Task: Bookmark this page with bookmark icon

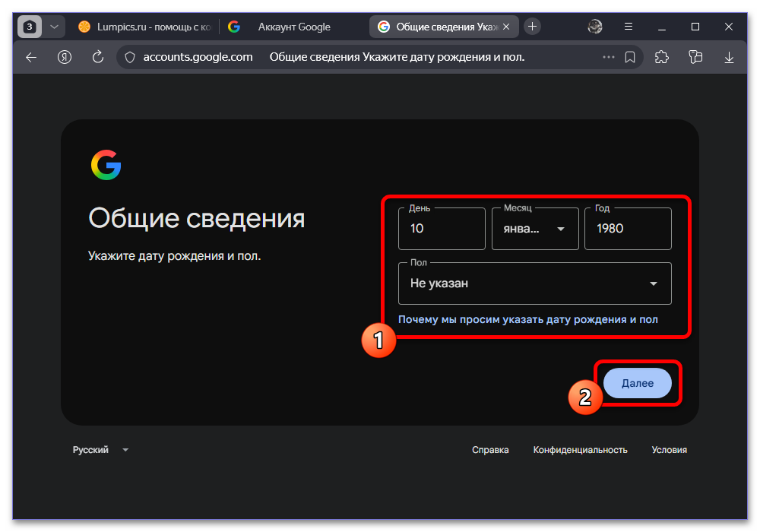Action: (x=629, y=57)
